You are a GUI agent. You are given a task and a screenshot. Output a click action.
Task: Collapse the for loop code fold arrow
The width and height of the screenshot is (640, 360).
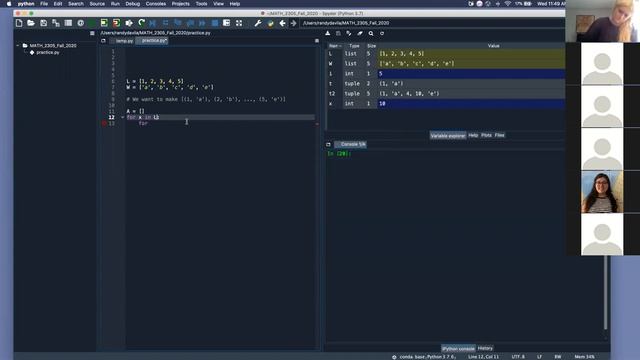122,117
